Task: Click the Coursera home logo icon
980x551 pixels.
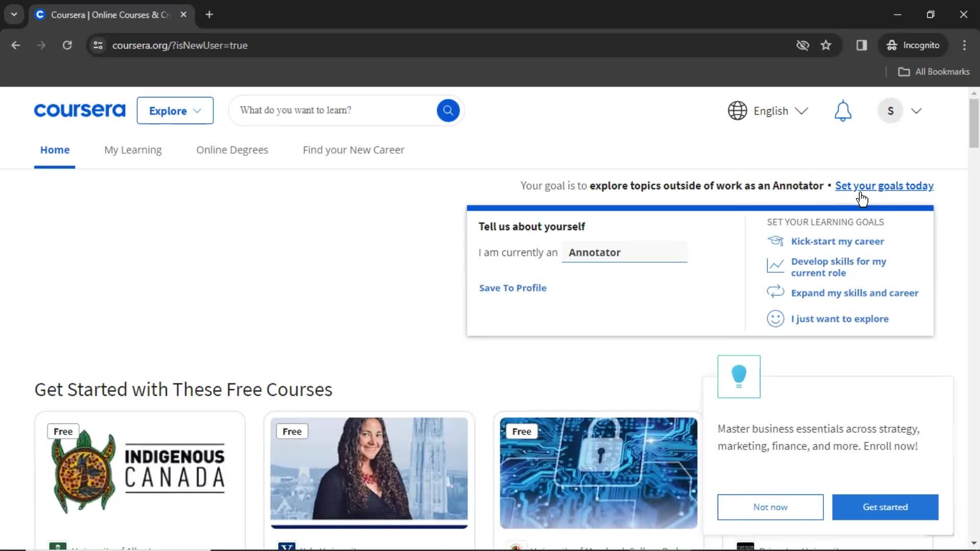Action: click(80, 110)
